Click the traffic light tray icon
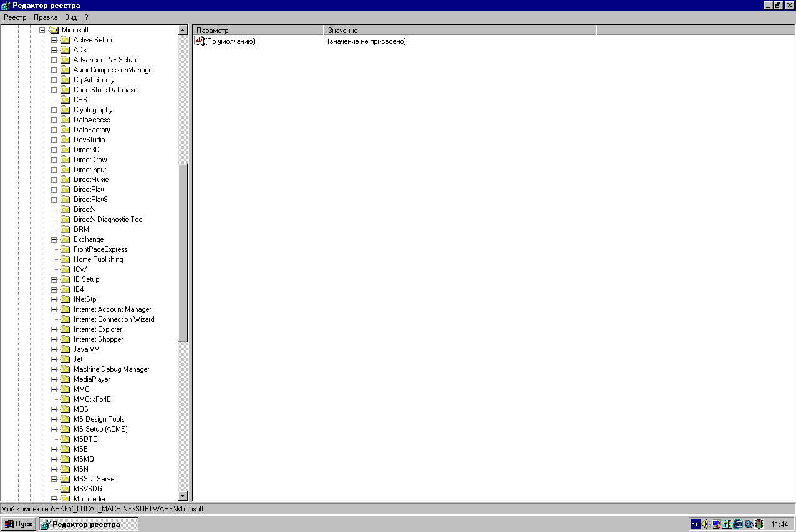This screenshot has width=796, height=532. [759, 524]
